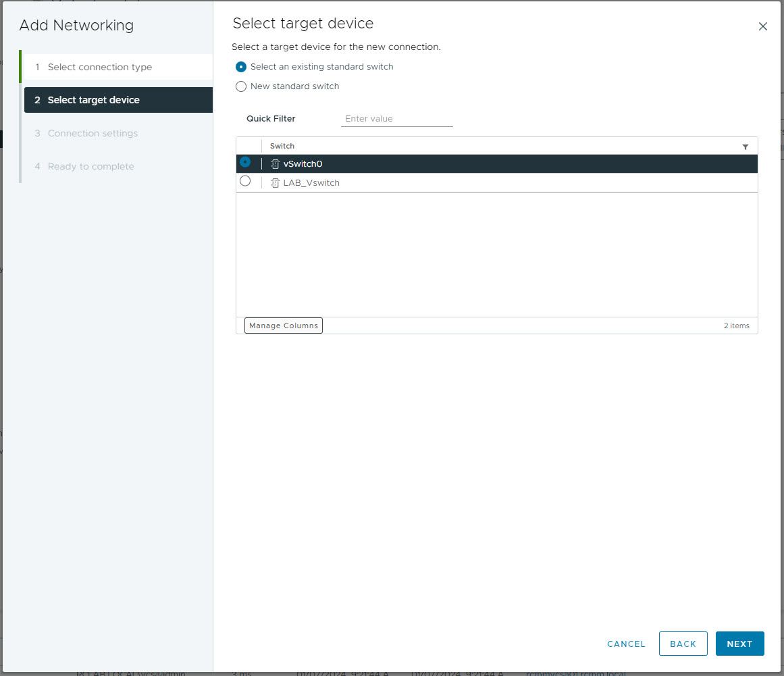
Task: Select the vSwitch0 row radio button
Action: 245,162
